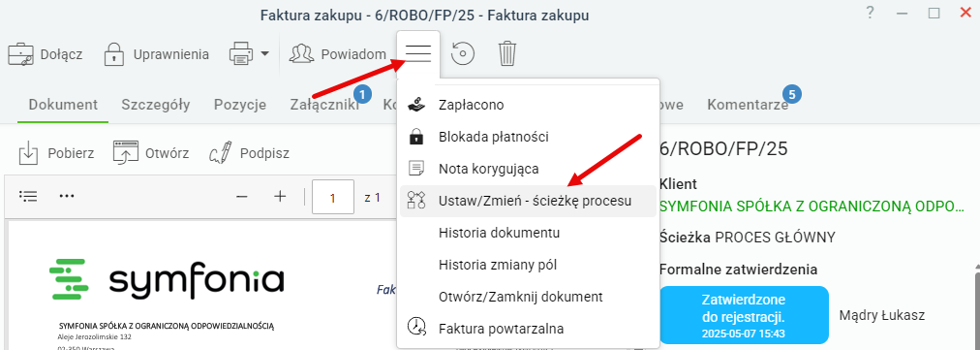Image resolution: width=980 pixels, height=350 pixels.
Task: Choose Ustaw/Zmień - ścieżkę procesu
Action: point(528,201)
